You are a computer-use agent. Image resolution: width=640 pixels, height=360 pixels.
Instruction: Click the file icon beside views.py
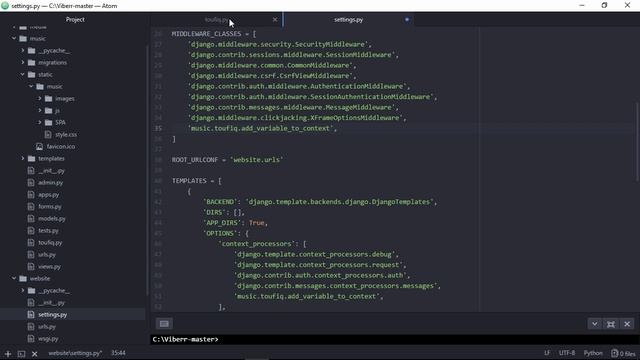point(31,267)
